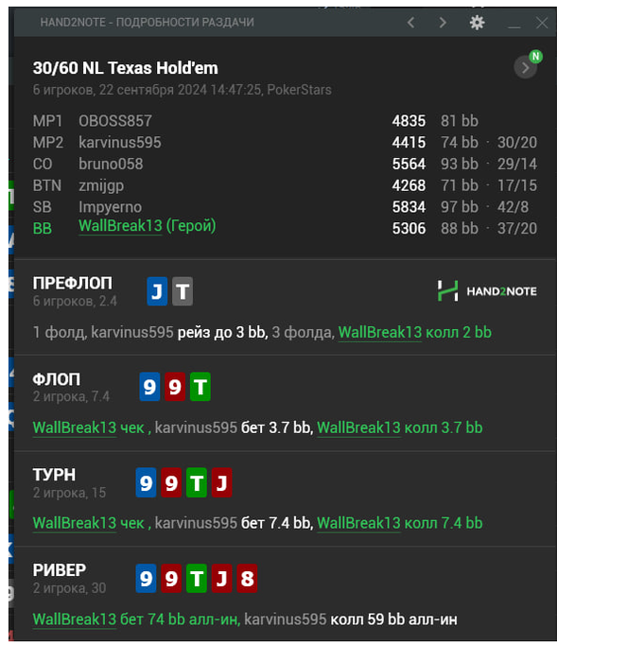Open WallBreak13 link in preflop action
This screenshot has height=662, width=644.
(379, 332)
